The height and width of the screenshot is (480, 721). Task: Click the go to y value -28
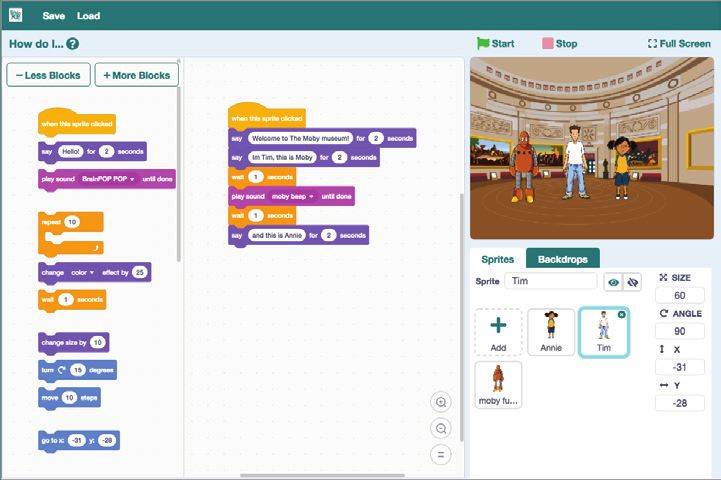pyautogui.click(x=107, y=440)
